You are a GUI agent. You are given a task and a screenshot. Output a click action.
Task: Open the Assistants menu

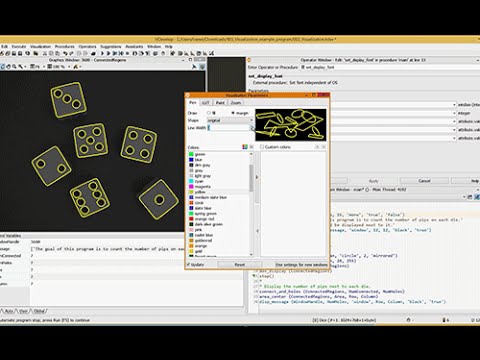(x=134, y=47)
